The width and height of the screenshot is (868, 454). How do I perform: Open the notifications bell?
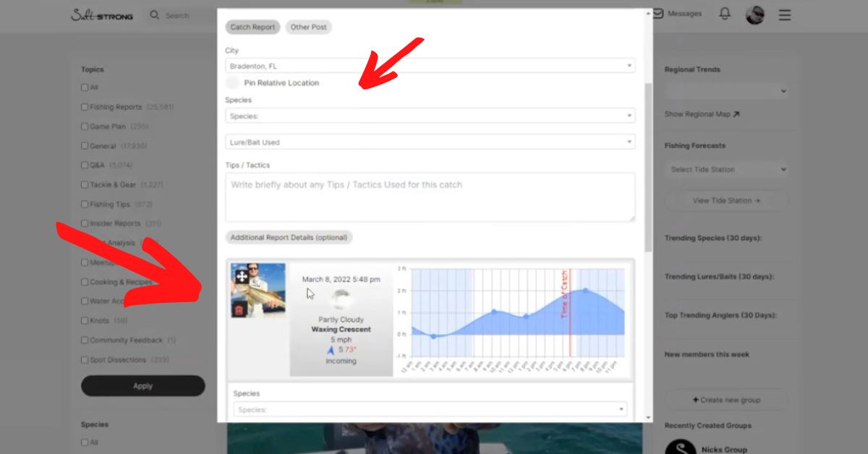tap(725, 14)
